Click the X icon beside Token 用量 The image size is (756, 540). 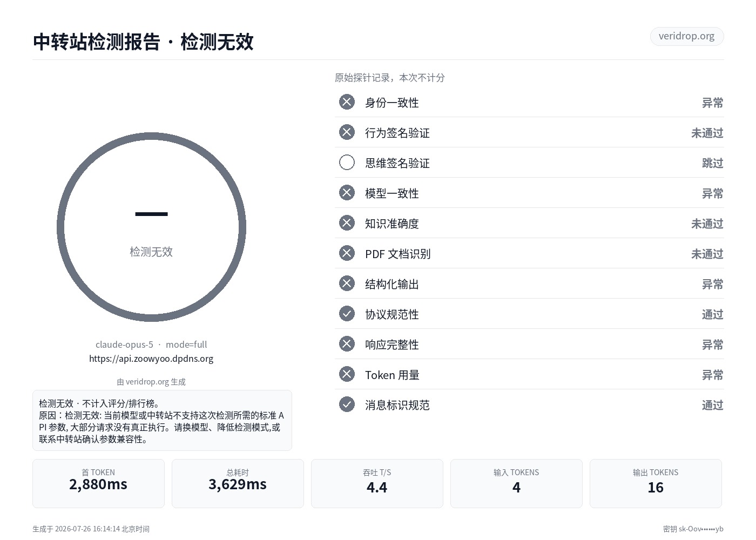(347, 374)
